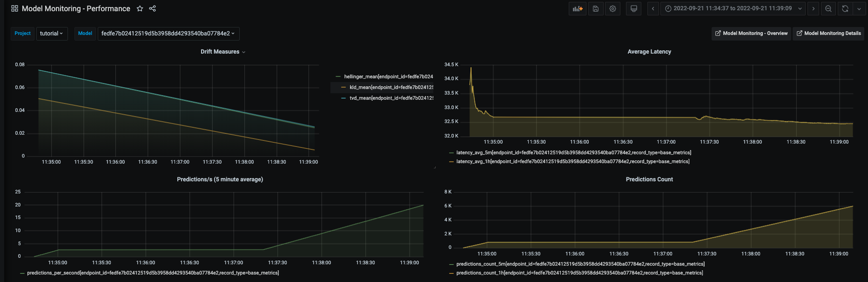Click hellinger_mean legend color swatch
The image size is (868, 282).
click(338, 76)
